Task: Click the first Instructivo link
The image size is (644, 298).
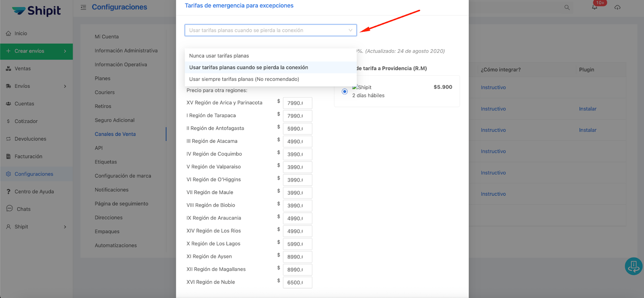Action: [493, 87]
